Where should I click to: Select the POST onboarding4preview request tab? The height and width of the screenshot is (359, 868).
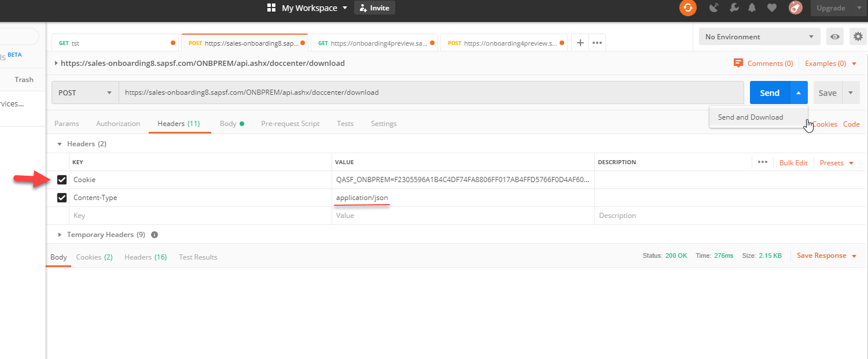coord(504,43)
